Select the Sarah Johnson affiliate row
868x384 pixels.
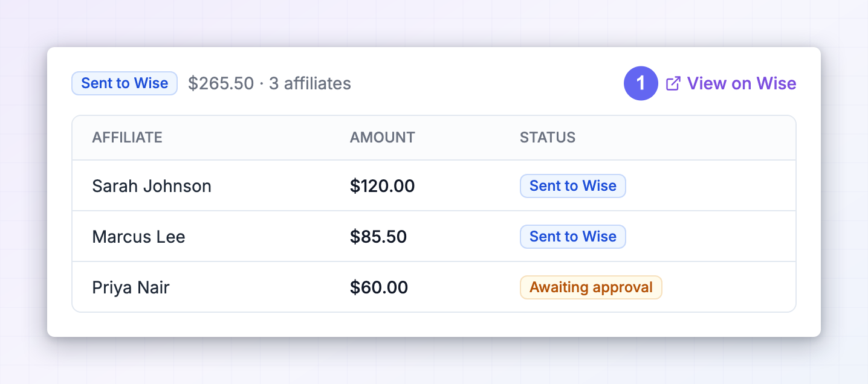click(x=434, y=185)
